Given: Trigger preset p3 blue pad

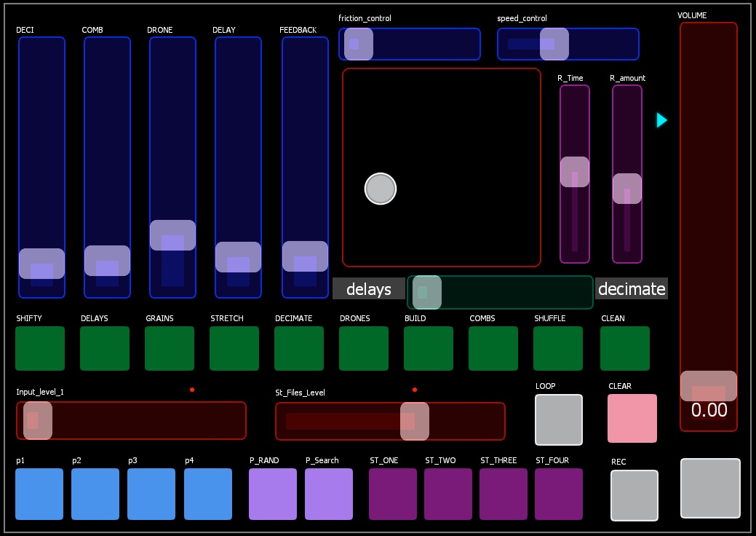Looking at the screenshot, I should (151, 494).
